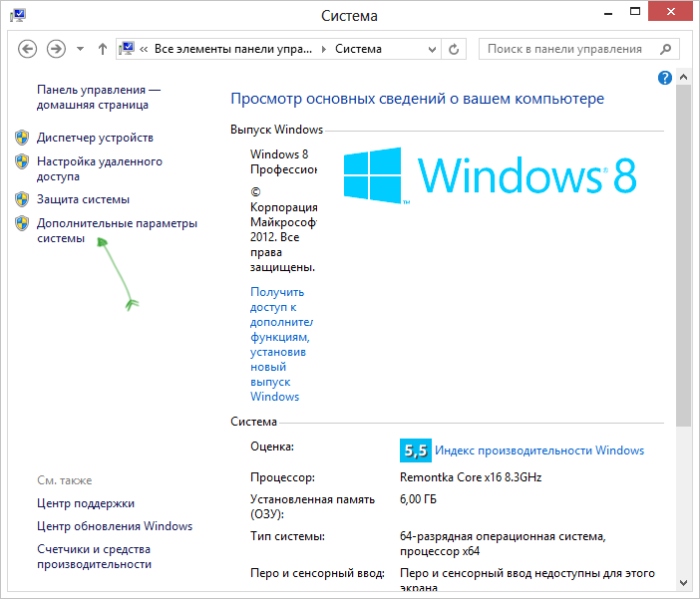Click the Windows 8 Профессиональная edition text
The height and width of the screenshot is (599, 700).
(283, 161)
